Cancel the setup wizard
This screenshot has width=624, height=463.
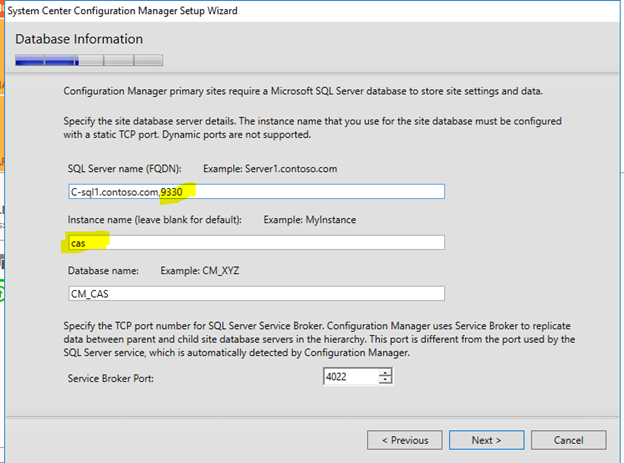coord(568,440)
